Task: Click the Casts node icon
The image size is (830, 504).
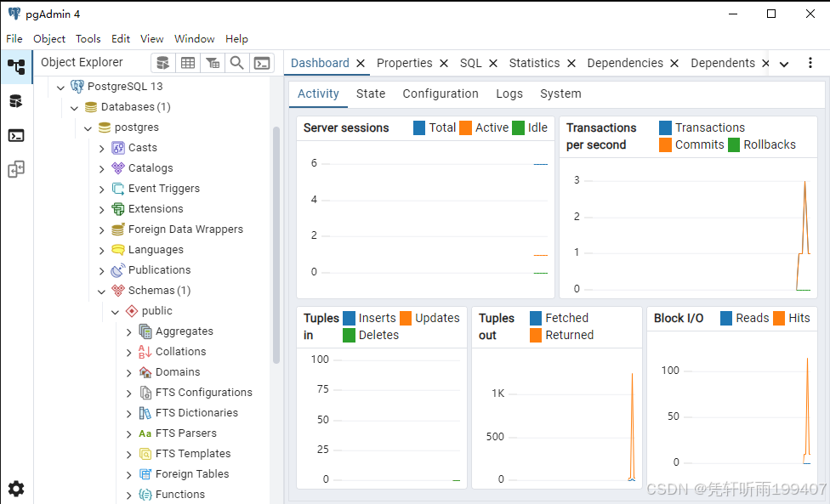Action: click(x=118, y=148)
